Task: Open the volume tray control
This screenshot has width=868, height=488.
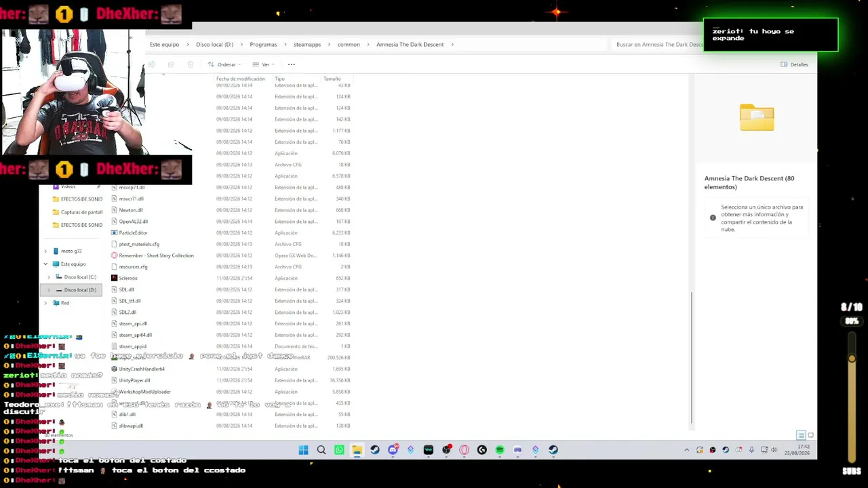Action: [774, 450]
